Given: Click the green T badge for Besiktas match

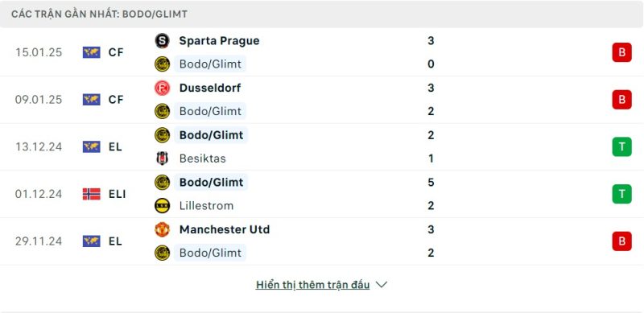Looking at the screenshot, I should 621,146.
